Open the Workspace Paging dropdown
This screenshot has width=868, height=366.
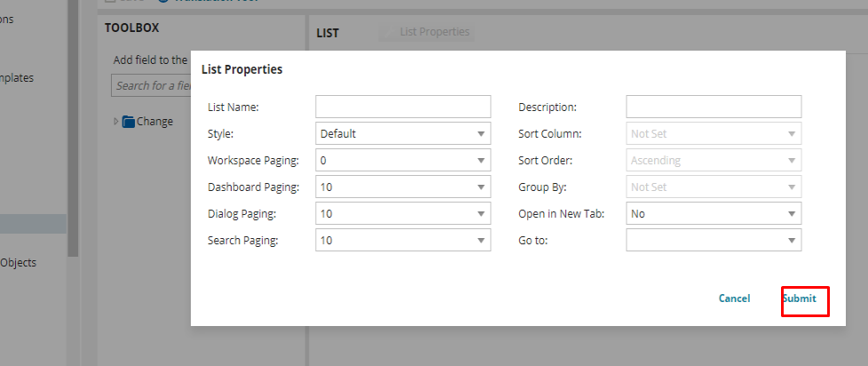point(402,161)
